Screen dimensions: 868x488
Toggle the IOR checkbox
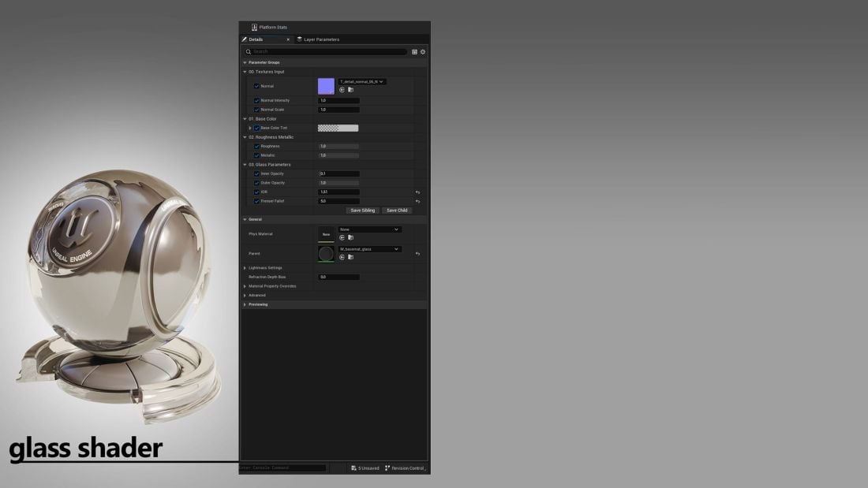pos(256,192)
